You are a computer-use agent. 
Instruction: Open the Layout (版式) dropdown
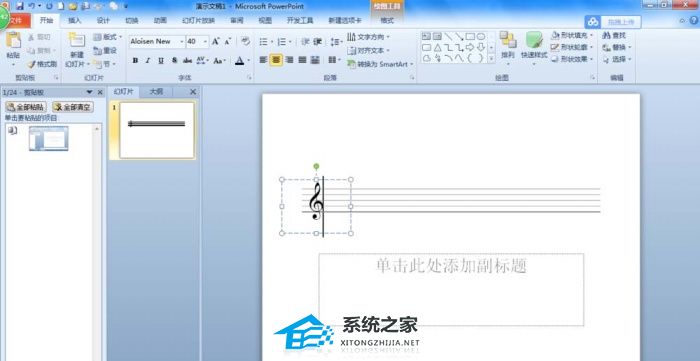pos(108,37)
